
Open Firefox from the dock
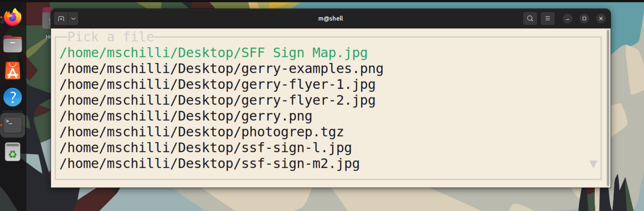[x=12, y=17]
